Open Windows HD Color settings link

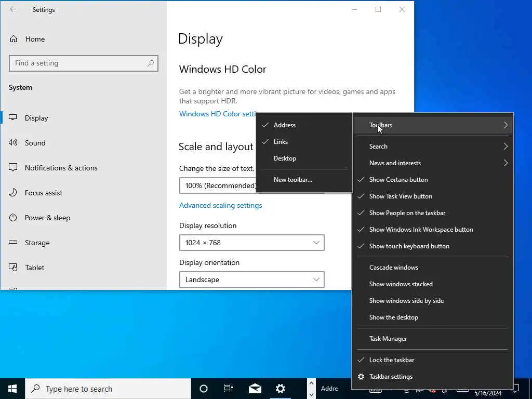point(218,114)
